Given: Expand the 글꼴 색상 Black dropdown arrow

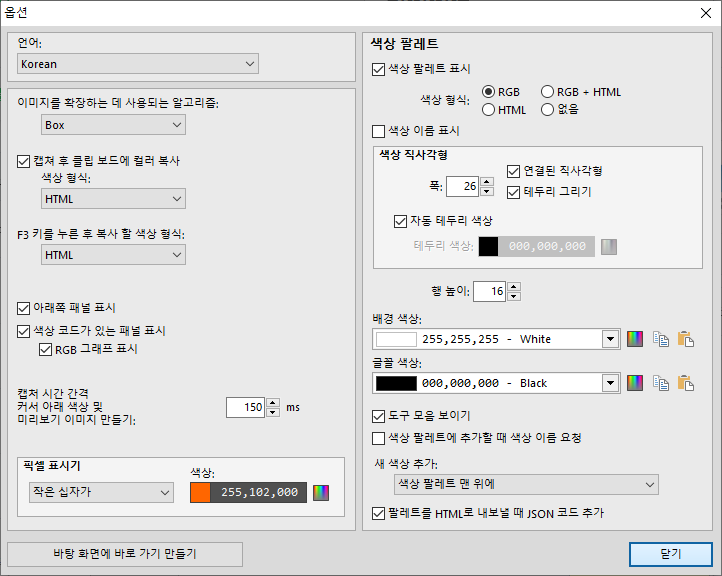Looking at the screenshot, I should click(x=610, y=383).
